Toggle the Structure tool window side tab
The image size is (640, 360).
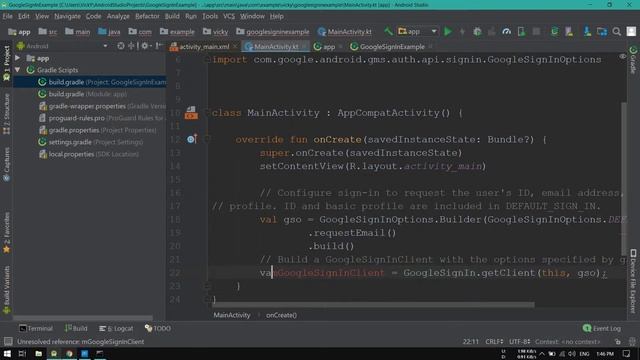[7, 113]
